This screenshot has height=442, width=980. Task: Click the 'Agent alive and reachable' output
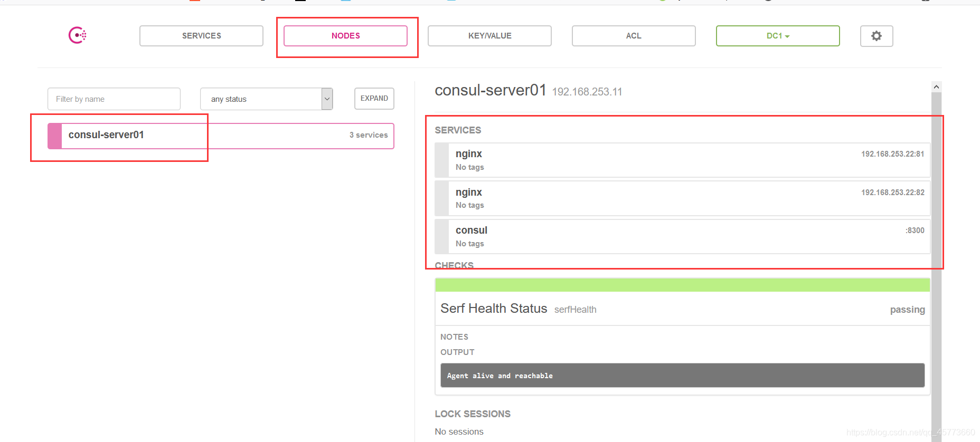[682, 375]
